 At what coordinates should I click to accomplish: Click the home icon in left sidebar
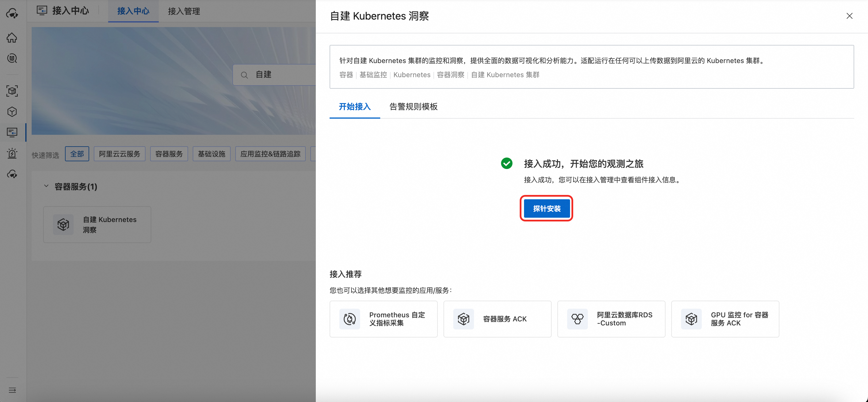coord(12,37)
